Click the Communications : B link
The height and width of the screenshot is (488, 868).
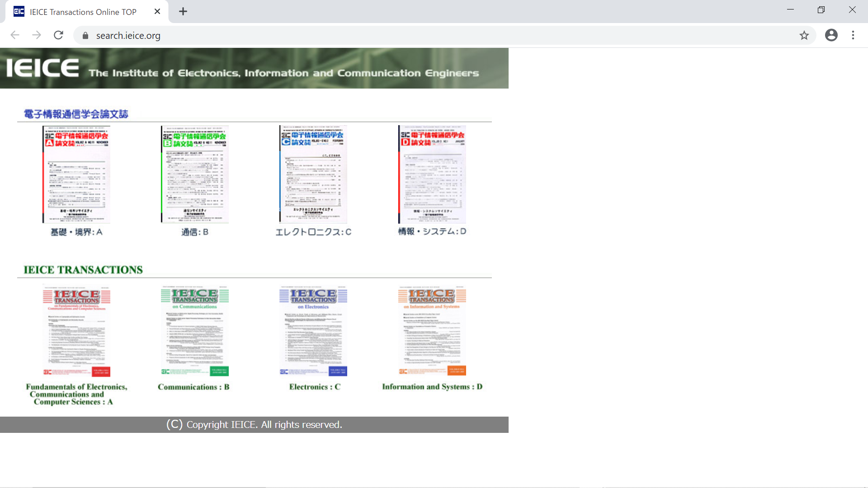coord(193,387)
